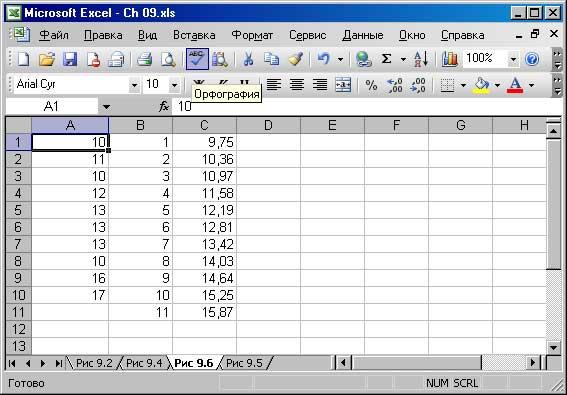
Task: Open the font name dropdown
Action: (x=134, y=85)
